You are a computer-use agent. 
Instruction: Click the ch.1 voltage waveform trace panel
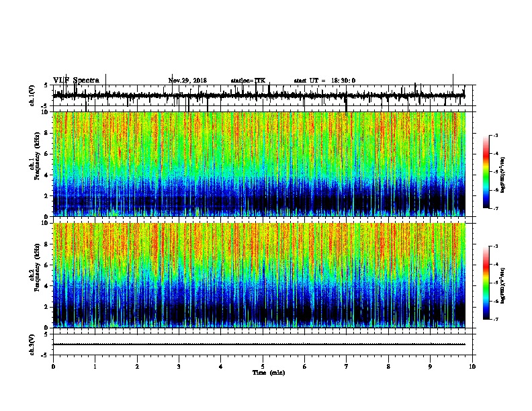point(264,95)
